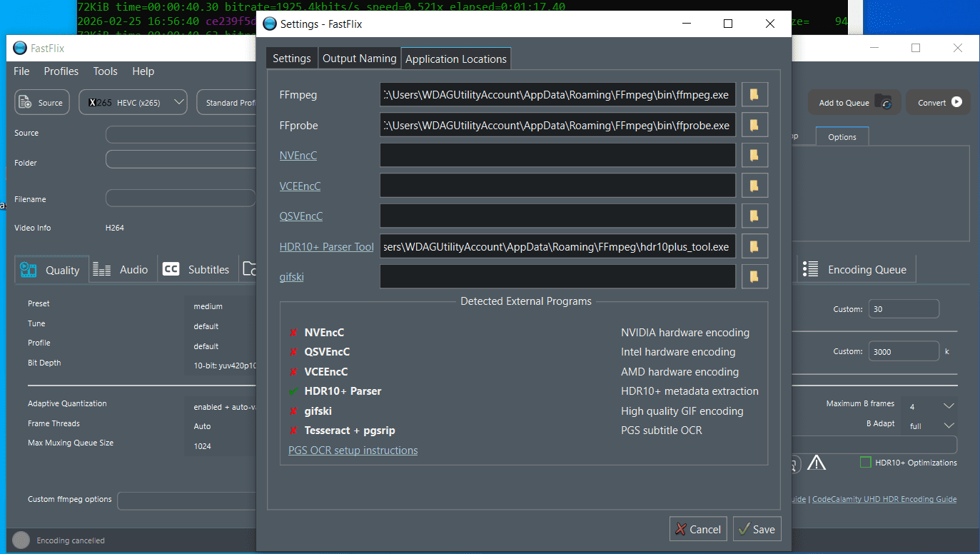Open the PGS OCR setup instructions link
980x554 pixels.
[x=353, y=450]
